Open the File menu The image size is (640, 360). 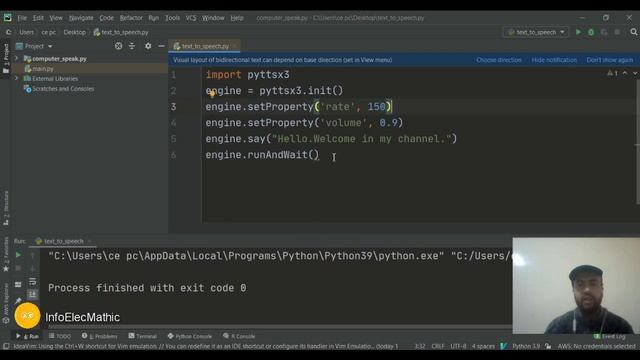pyautogui.click(x=22, y=18)
